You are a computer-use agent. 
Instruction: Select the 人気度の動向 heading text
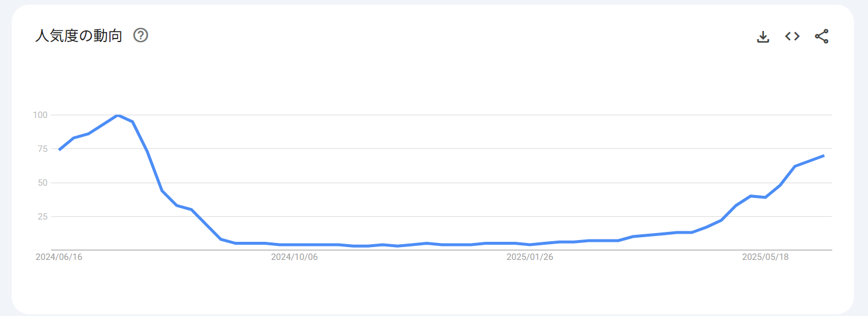click(x=79, y=36)
